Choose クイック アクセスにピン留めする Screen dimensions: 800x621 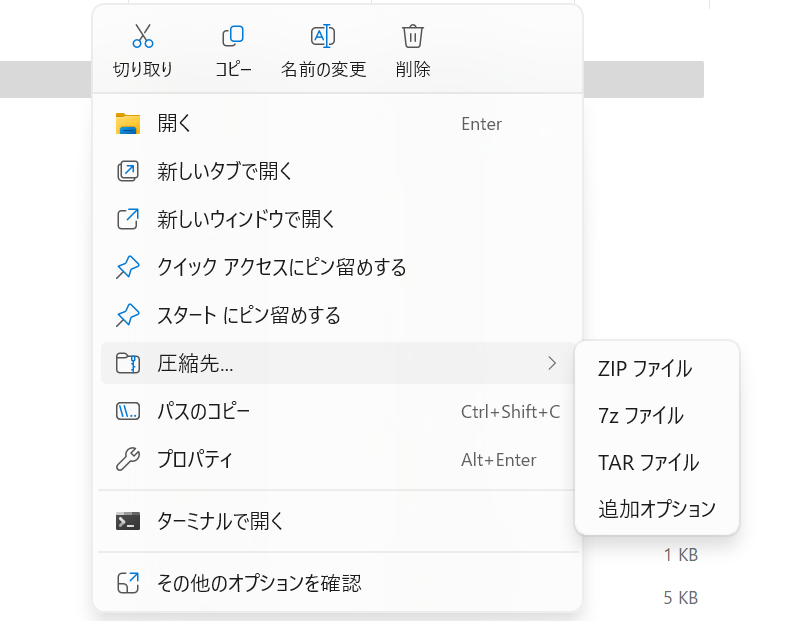tap(281, 268)
